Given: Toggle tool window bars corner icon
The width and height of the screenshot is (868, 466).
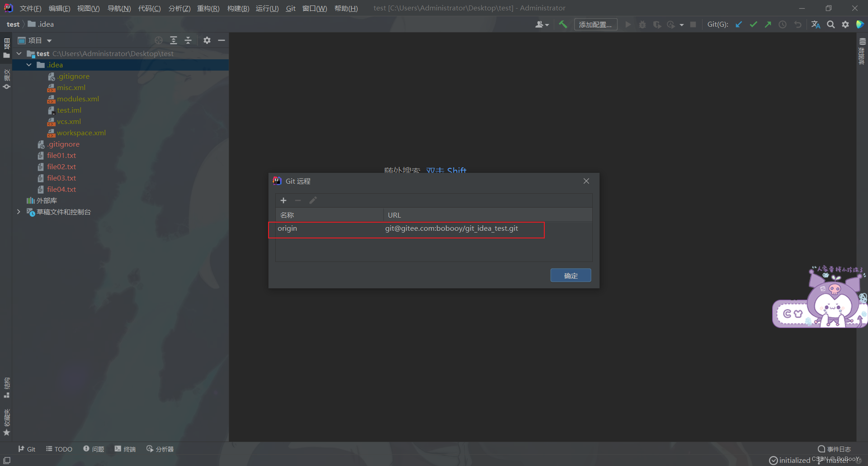Looking at the screenshot, I should pos(7,460).
